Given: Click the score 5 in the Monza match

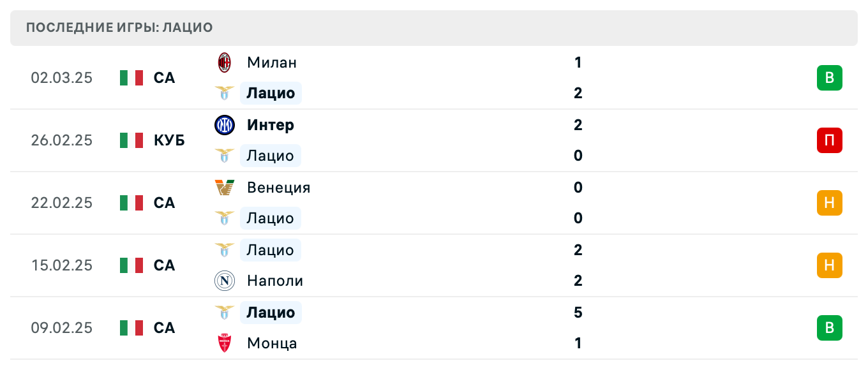Looking at the screenshot, I should point(578,313).
